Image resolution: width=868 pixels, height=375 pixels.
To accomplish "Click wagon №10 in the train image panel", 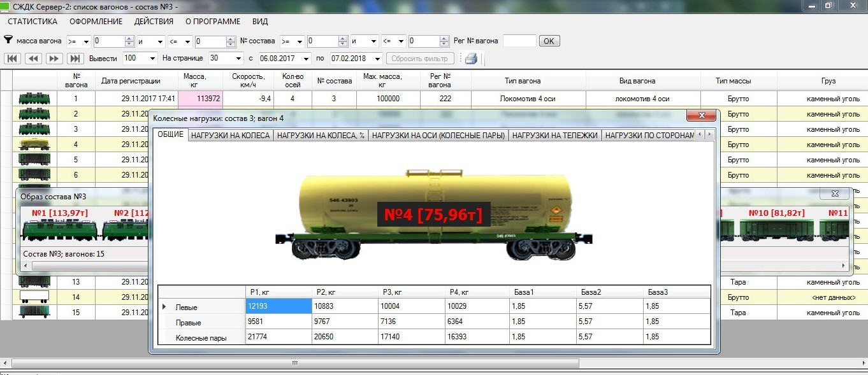I will tap(777, 228).
